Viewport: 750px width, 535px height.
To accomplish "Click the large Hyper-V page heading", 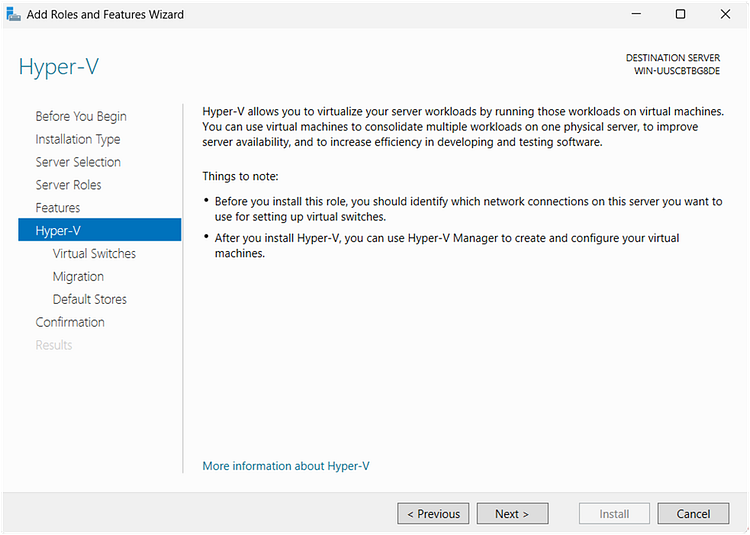I will (x=59, y=67).
